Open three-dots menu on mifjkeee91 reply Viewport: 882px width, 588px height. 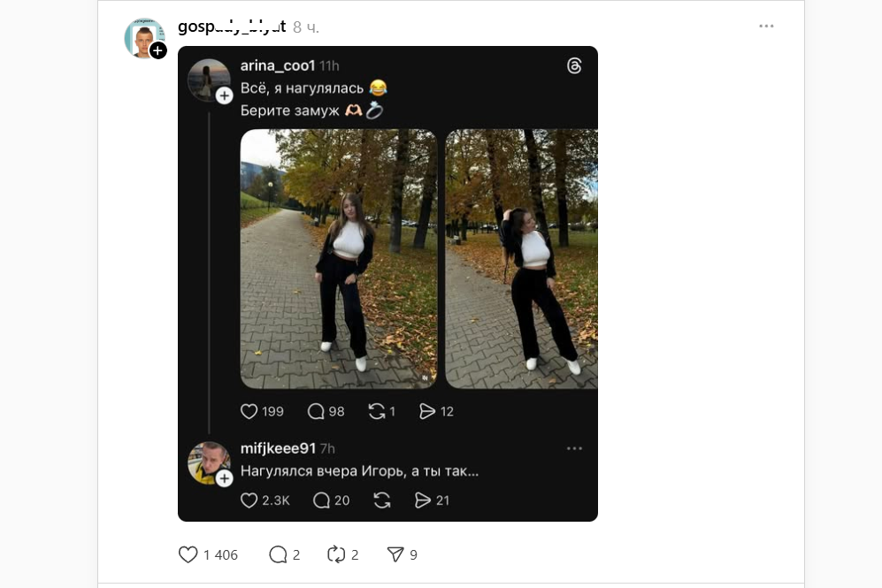click(574, 448)
